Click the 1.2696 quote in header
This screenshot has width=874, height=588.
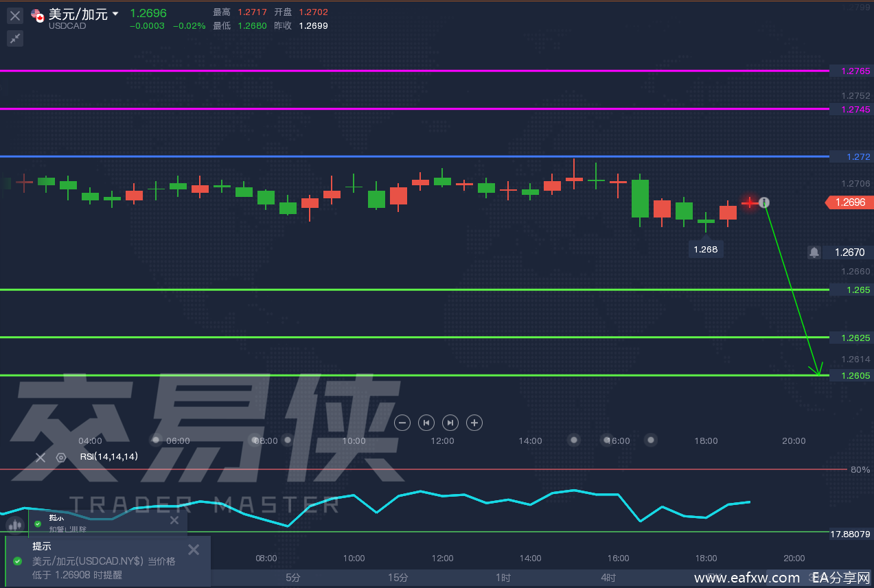pyautogui.click(x=148, y=13)
